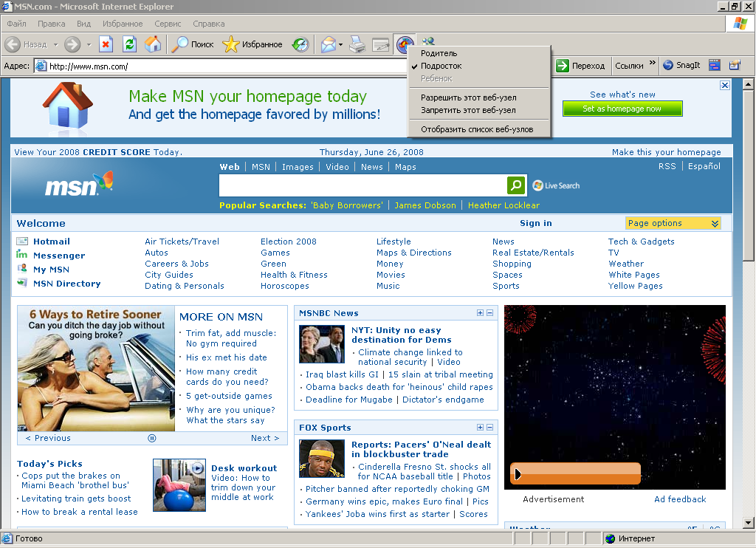Open the Ad feedback link
The image size is (756, 548).
(x=680, y=499)
